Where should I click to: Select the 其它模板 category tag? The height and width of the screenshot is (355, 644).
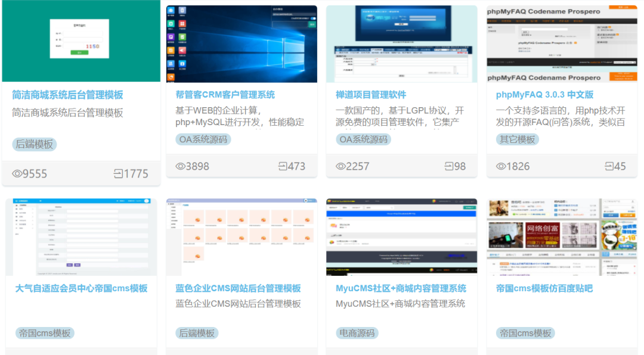click(x=519, y=140)
